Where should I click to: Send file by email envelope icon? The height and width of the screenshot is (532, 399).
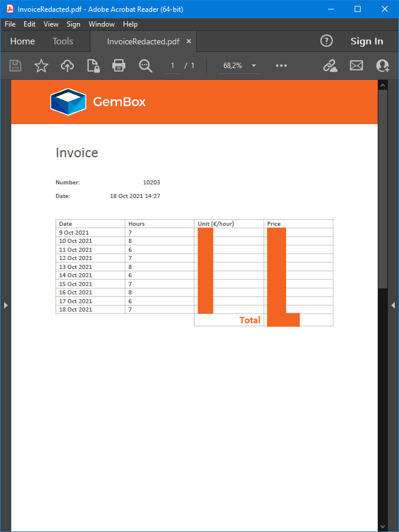click(356, 66)
